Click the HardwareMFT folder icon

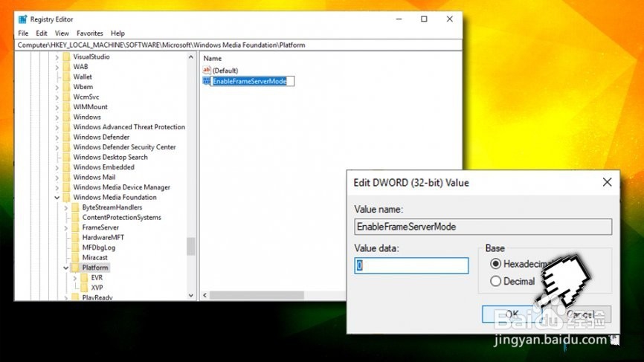[x=76, y=238]
